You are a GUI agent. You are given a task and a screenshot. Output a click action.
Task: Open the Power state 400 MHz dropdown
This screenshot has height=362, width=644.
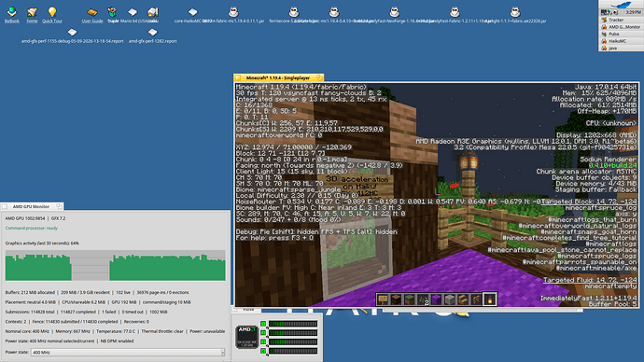coord(128,352)
